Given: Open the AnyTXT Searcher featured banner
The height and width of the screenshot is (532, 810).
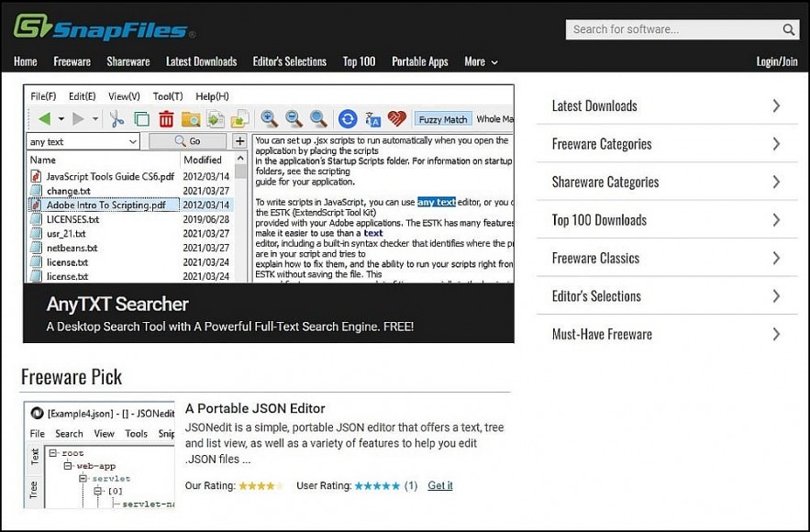Looking at the screenshot, I should [x=268, y=213].
